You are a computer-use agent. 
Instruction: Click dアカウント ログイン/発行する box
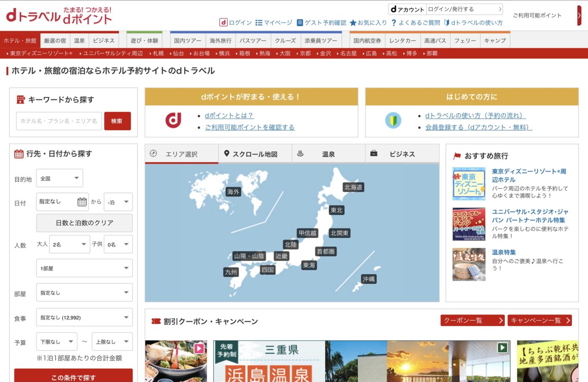click(x=446, y=9)
